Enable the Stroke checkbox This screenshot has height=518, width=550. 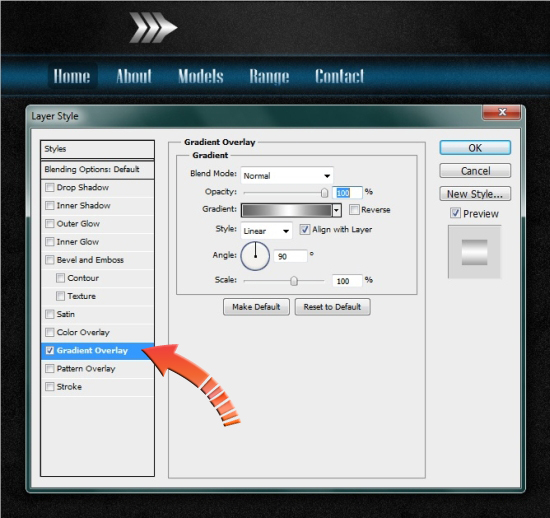[50, 386]
